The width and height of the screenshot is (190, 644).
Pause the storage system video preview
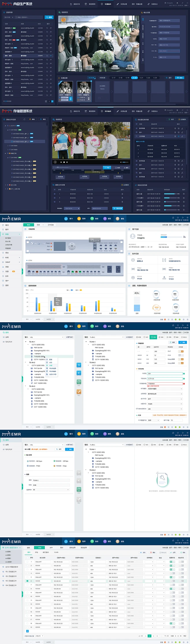[55, 162]
